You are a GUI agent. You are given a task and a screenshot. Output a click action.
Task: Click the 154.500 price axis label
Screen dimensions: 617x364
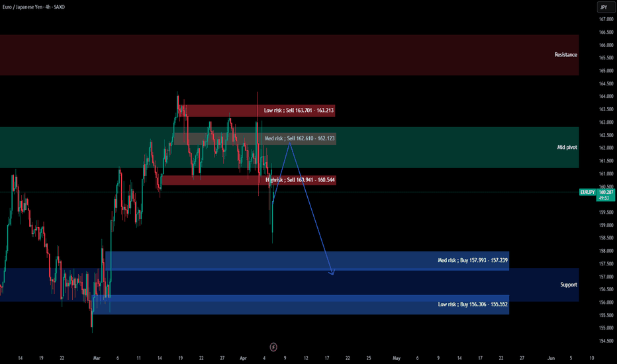606,341
